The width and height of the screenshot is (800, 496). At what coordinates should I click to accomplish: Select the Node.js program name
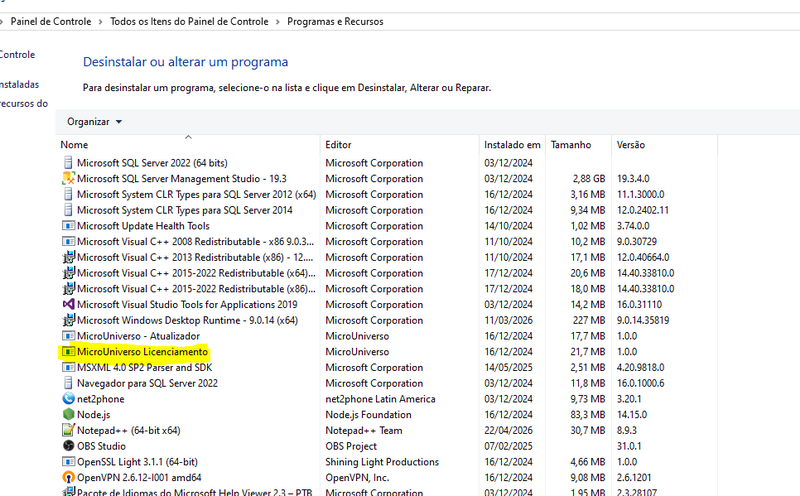[93, 414]
